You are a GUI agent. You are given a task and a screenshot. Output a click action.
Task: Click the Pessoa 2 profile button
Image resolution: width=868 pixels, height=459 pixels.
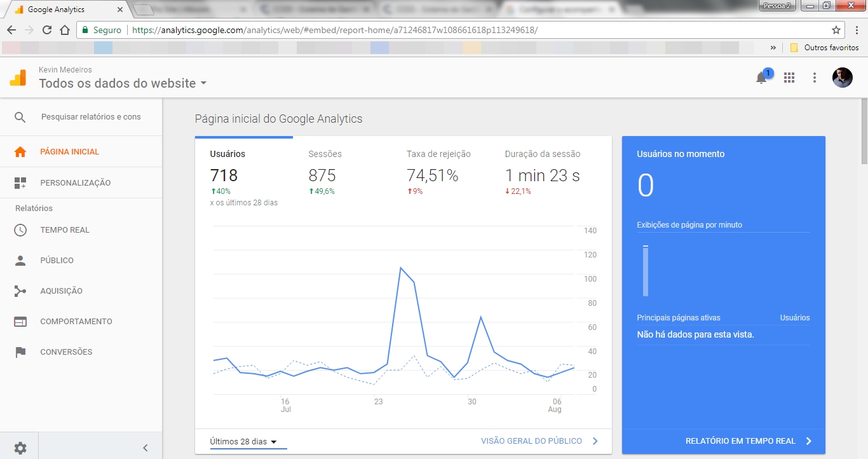coord(777,5)
